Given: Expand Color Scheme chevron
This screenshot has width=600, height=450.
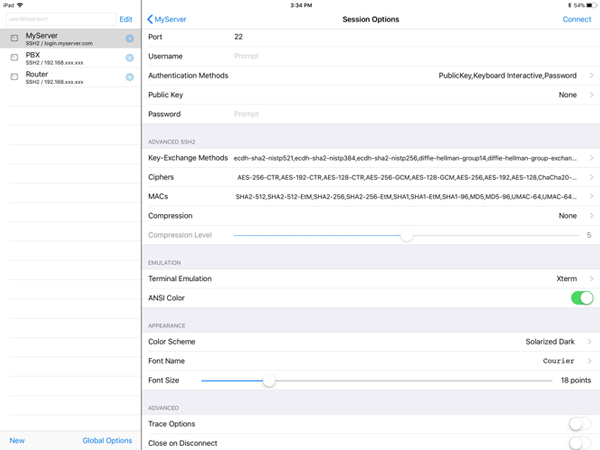Looking at the screenshot, I should click(x=590, y=341).
